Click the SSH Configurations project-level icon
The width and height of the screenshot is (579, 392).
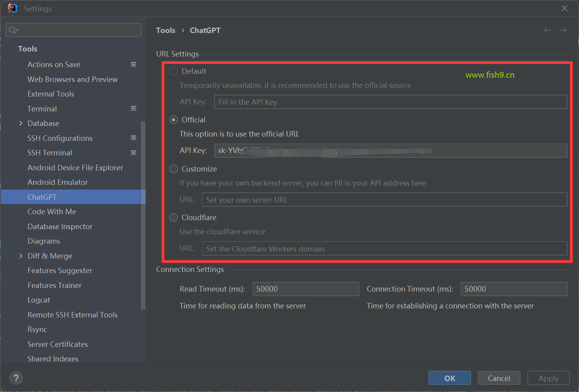[x=133, y=138]
